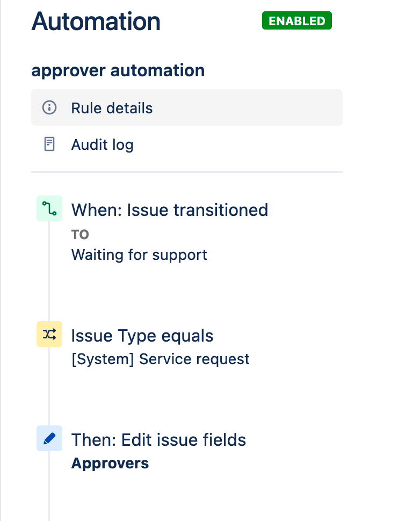Viewport: 420px width, 521px height.
Task: Click the Audit log document icon
Action: (x=49, y=144)
